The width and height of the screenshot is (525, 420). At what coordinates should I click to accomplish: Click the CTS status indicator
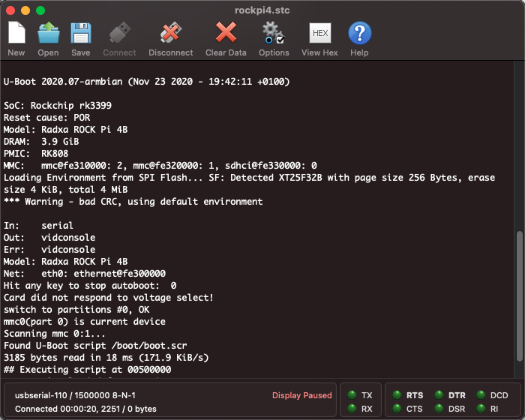click(396, 409)
